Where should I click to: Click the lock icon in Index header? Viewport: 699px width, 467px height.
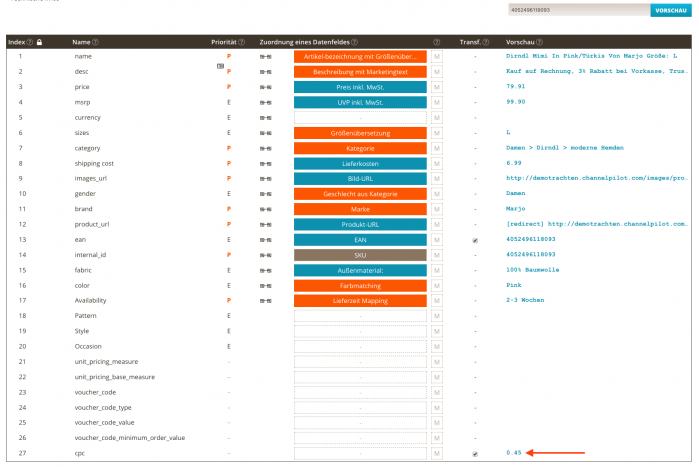point(39,42)
